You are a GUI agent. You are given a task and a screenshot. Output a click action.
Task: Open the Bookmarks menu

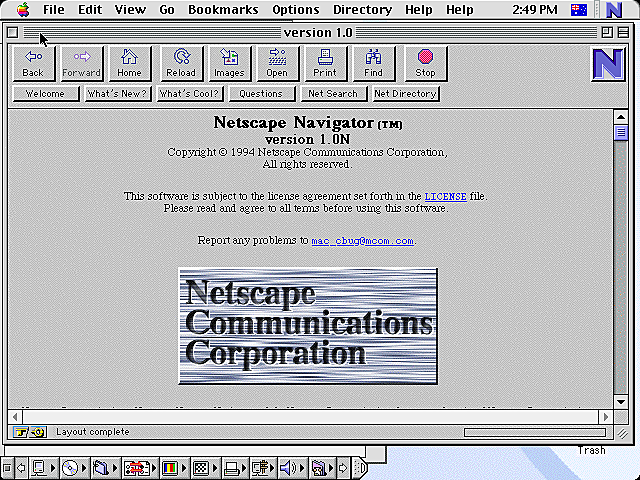223,9
